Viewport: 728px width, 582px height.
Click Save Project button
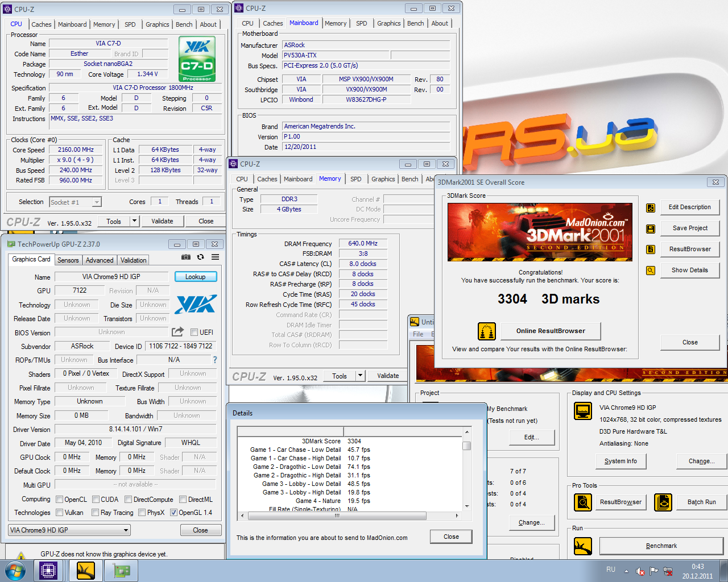tap(690, 228)
